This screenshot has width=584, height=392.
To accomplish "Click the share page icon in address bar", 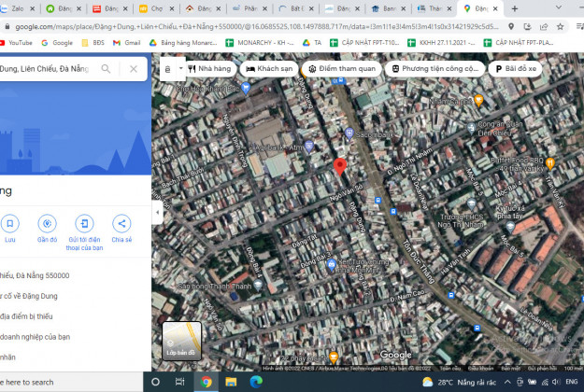I will 544,26.
